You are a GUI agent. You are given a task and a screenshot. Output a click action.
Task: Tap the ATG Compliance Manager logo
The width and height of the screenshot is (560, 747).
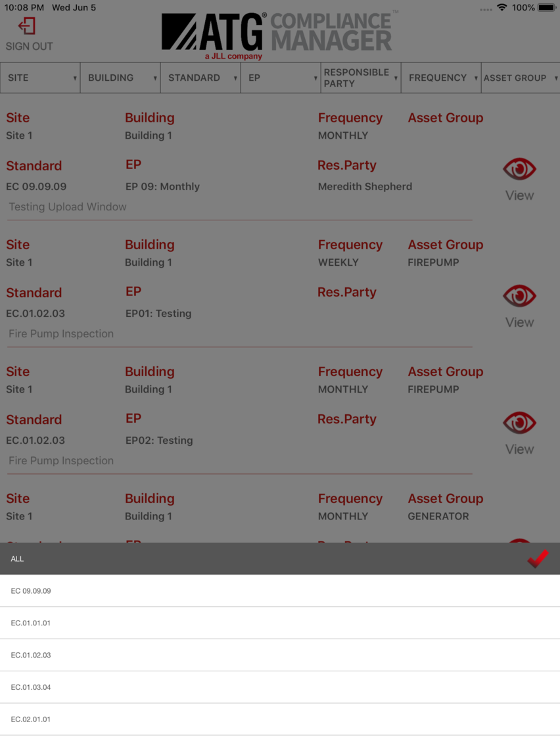click(279, 36)
